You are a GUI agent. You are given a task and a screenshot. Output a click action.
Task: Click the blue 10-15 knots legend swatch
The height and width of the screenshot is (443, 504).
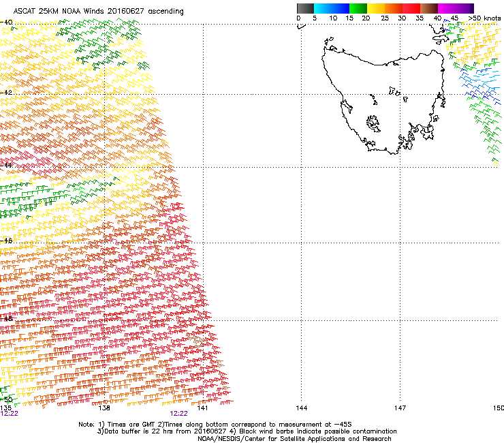(341, 8)
